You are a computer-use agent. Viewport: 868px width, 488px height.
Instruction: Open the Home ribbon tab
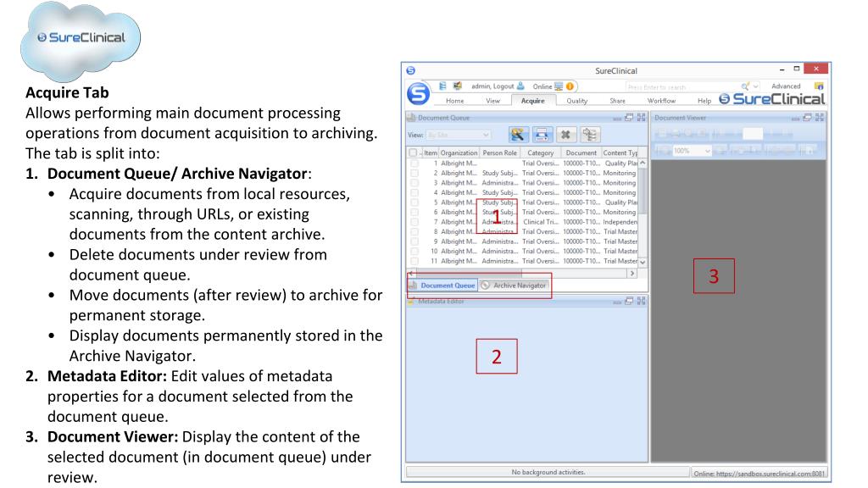click(455, 101)
